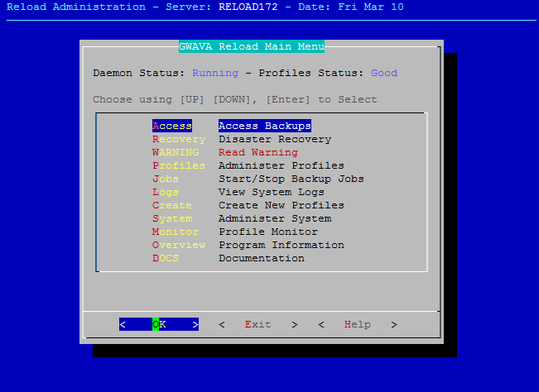Viewport: 539px width, 392px height.
Task: Select the Monitor menu tag
Action: coord(176,232)
